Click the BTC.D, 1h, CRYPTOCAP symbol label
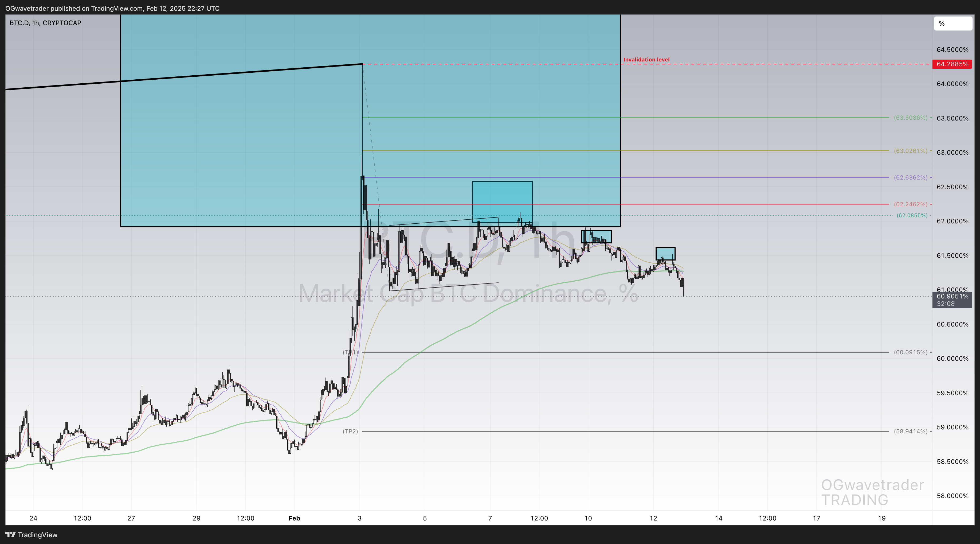 pos(45,23)
